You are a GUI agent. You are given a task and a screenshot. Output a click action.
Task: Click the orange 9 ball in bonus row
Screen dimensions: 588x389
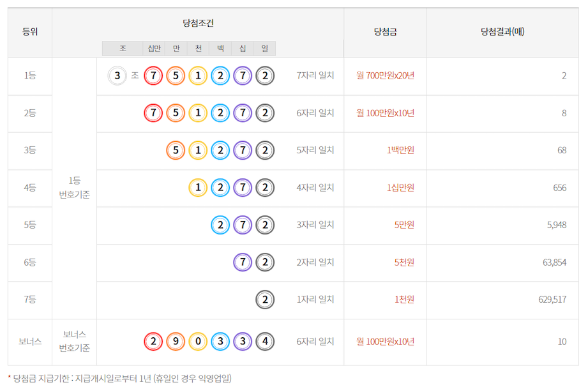point(176,342)
